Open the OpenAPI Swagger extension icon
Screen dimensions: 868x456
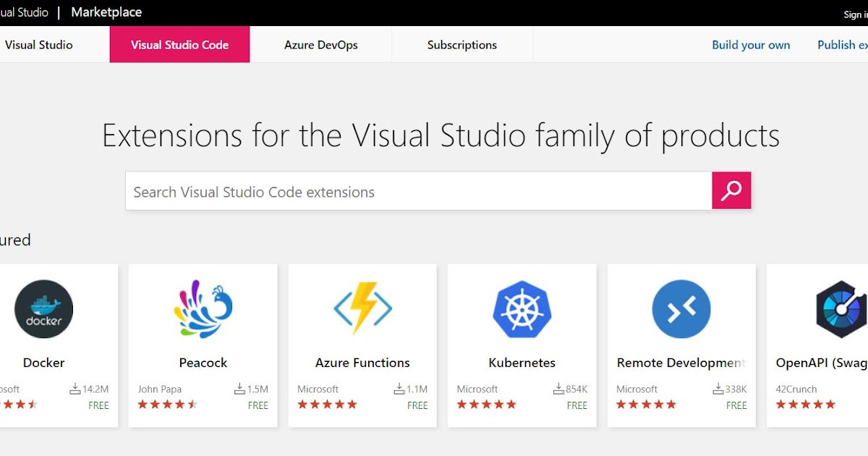[841, 309]
